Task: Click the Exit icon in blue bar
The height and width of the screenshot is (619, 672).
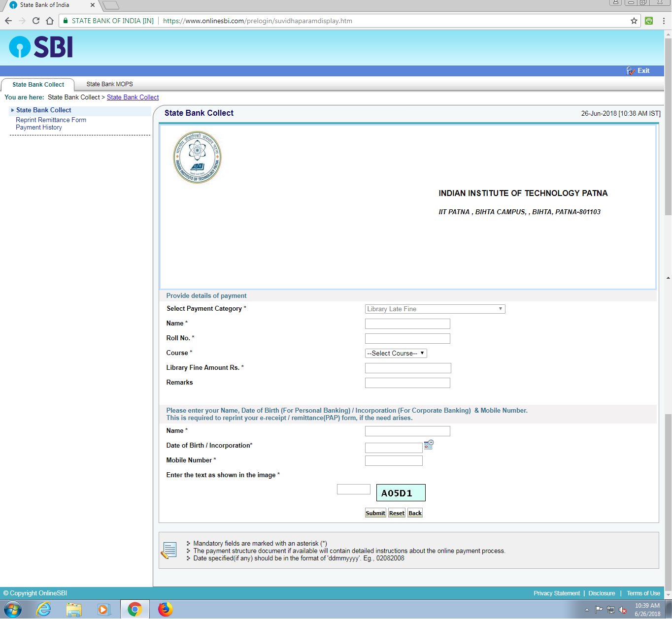Action: tap(630, 71)
